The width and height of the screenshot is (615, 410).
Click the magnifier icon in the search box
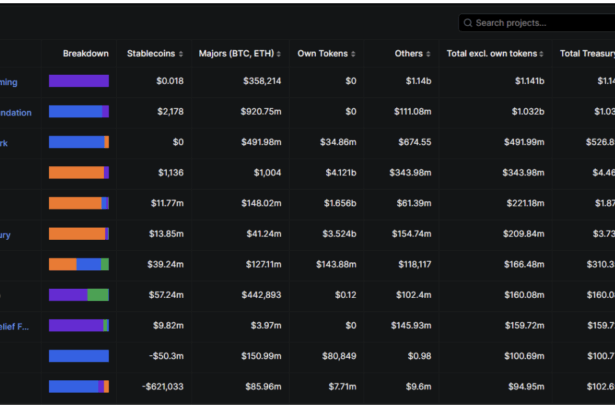[467, 23]
